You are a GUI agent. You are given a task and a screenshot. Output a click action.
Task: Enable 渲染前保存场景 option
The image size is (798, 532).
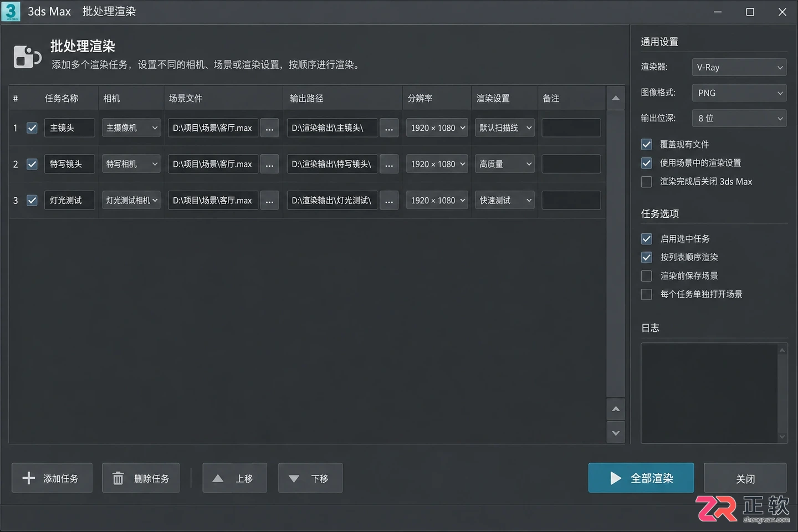(646, 276)
